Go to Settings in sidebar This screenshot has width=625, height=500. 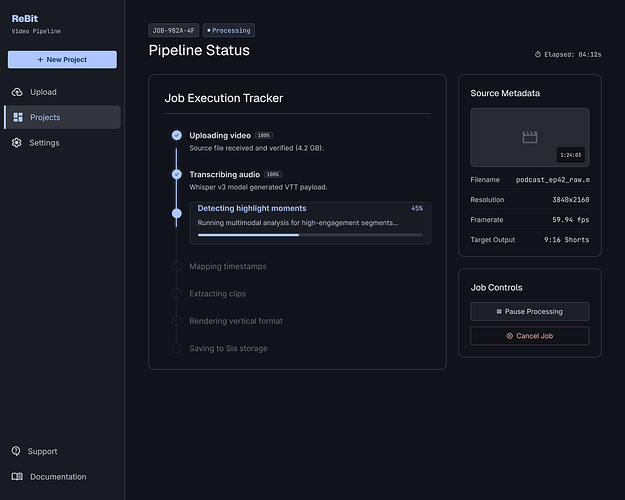click(x=62, y=143)
